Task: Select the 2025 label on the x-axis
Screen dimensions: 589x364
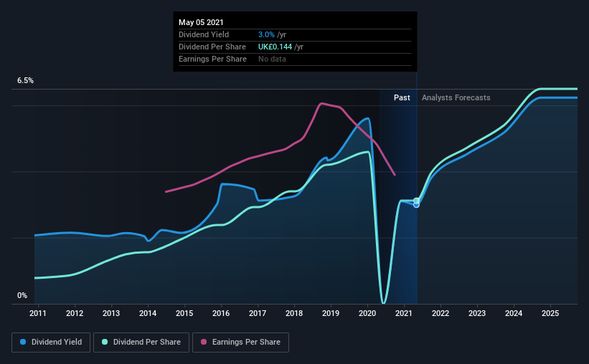Action: pyautogui.click(x=550, y=313)
